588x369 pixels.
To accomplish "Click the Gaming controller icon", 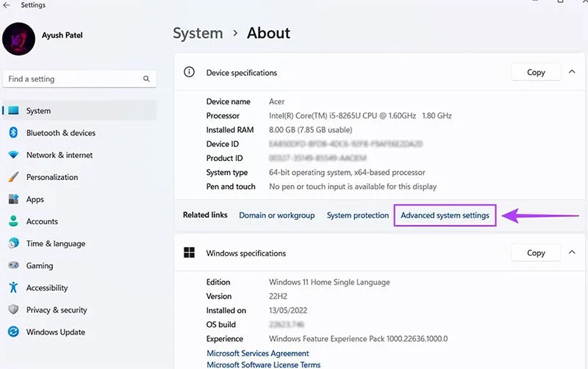I will (x=13, y=265).
